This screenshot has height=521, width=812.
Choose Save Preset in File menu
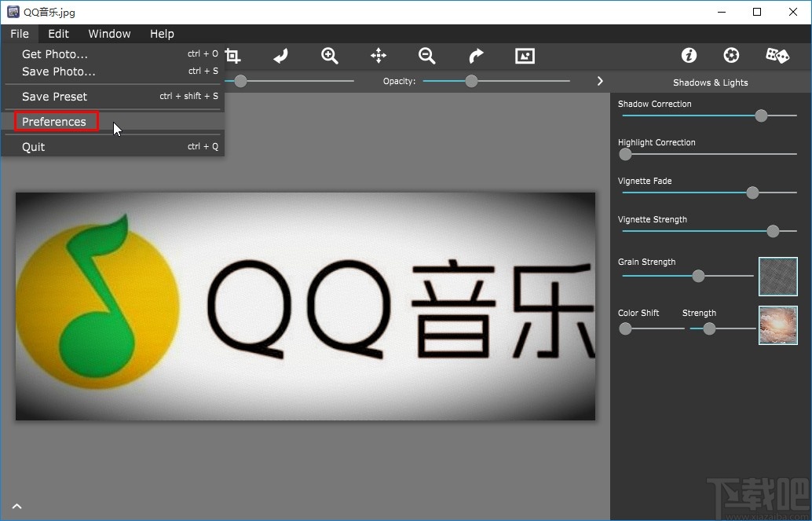(x=55, y=97)
